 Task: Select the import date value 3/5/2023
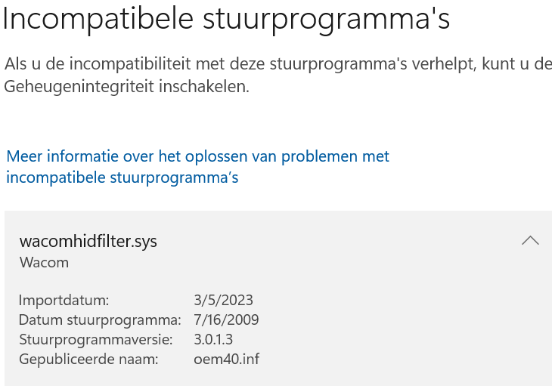click(x=223, y=300)
